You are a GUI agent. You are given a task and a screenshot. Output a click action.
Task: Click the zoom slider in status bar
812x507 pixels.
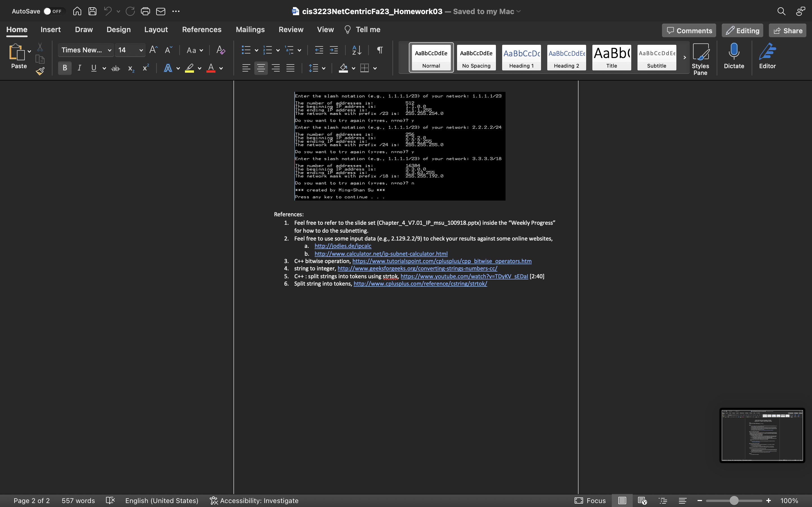click(734, 501)
